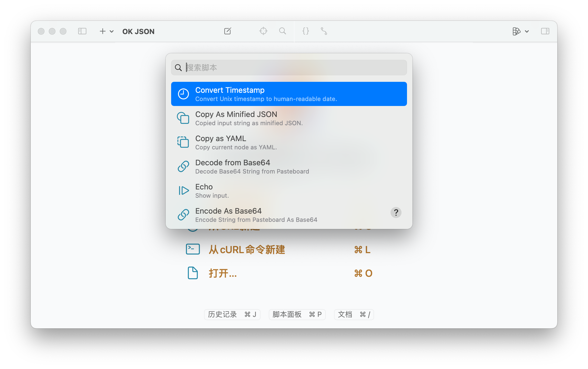Click the Copy As Minified JSON icon
Viewport: 588px width, 369px height.
[183, 118]
